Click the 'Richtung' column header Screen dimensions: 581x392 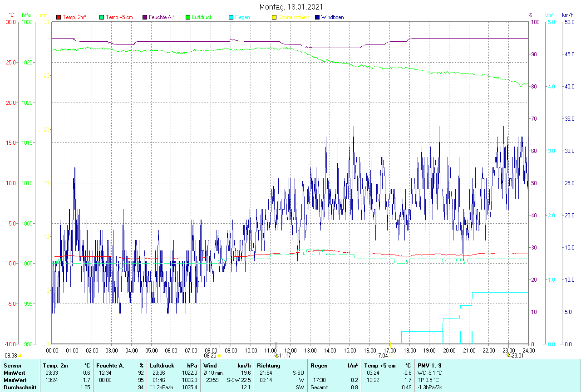[269, 365]
